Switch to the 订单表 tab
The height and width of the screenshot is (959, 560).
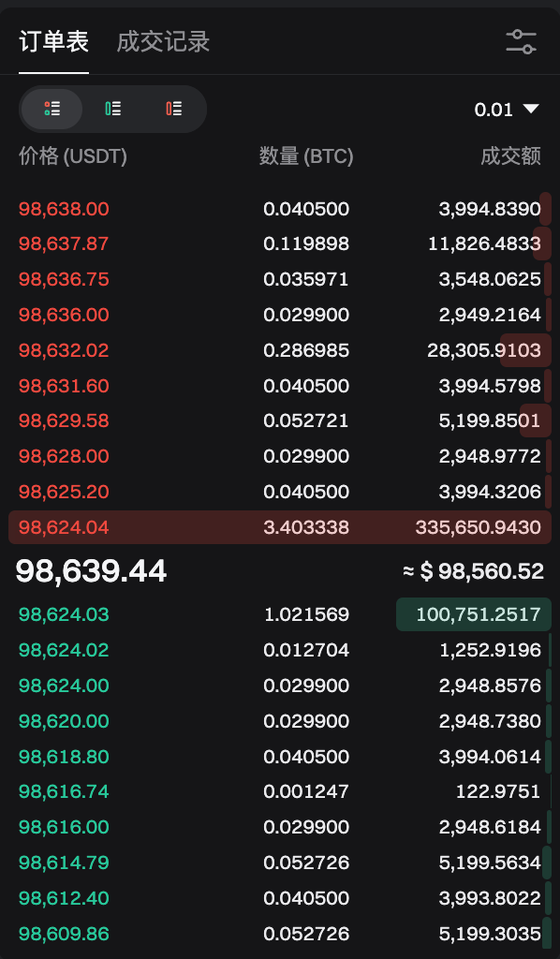53,41
